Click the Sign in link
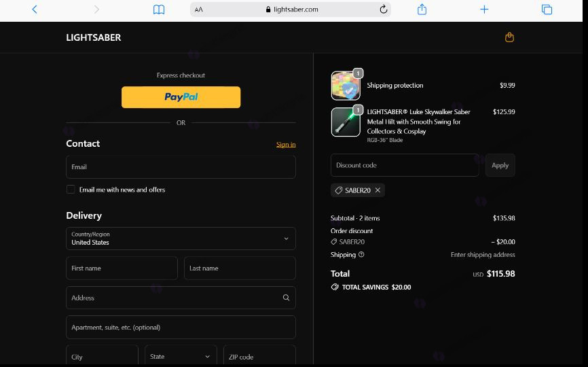The image size is (588, 367). (x=286, y=145)
